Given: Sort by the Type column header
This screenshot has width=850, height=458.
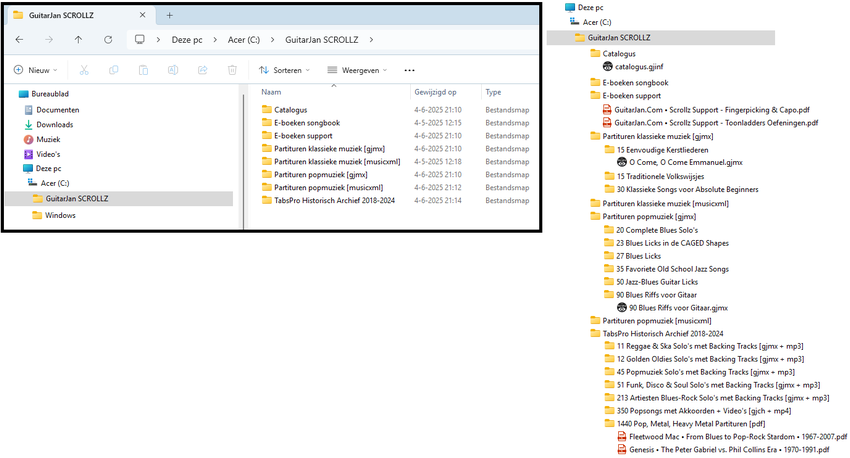Looking at the screenshot, I should [493, 92].
